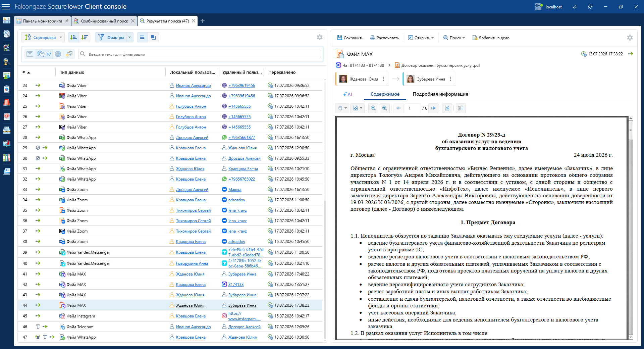Open the Поиск dropdown in preview toolbar
The width and height of the screenshot is (644, 349).
coord(454,38)
